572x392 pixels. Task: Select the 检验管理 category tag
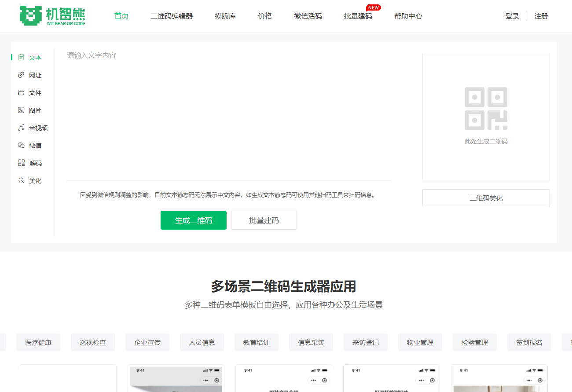tap(475, 342)
